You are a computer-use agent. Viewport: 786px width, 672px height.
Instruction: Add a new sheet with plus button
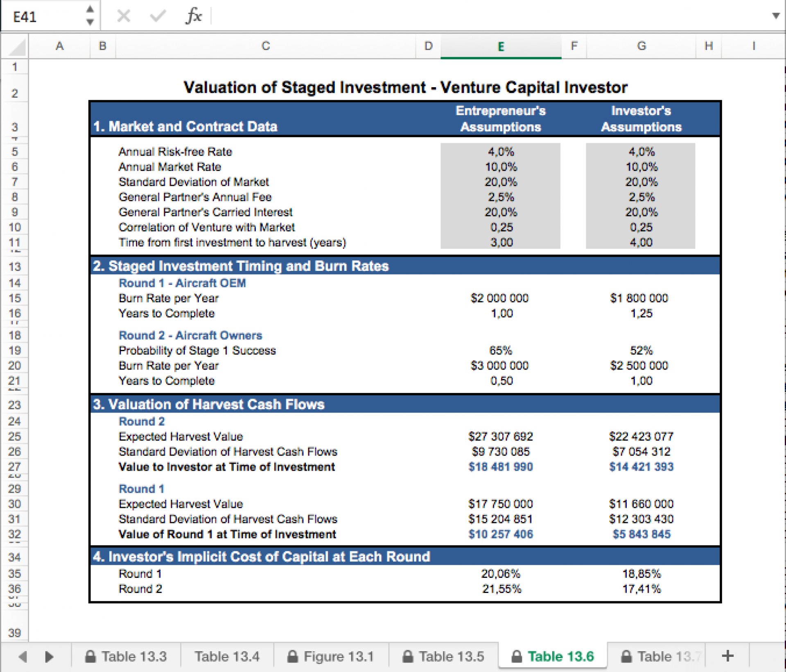coord(727,656)
